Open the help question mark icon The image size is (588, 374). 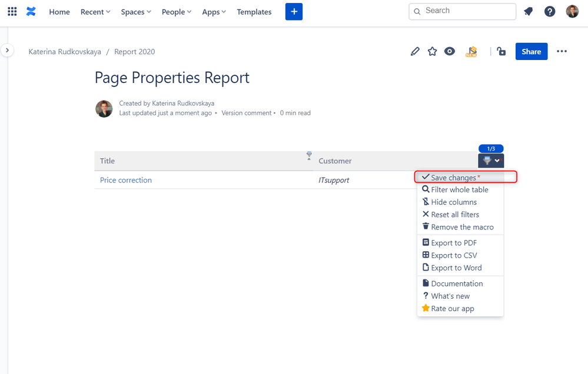click(x=550, y=12)
